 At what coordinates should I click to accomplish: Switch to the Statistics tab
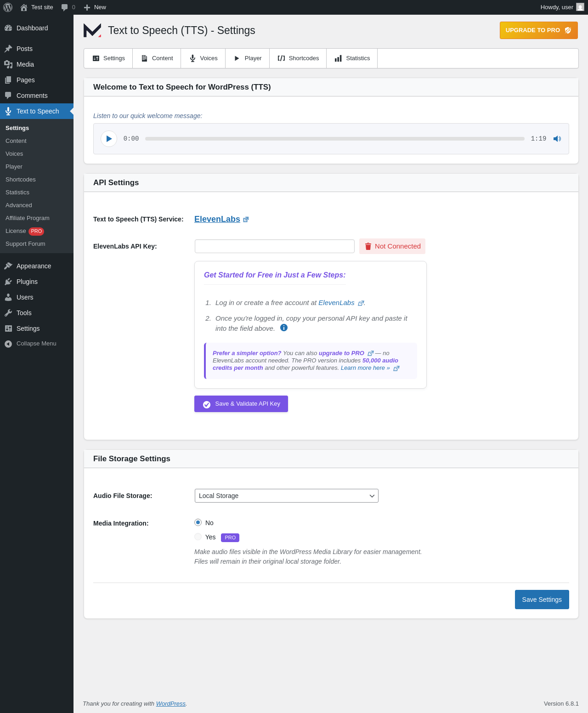click(x=352, y=58)
